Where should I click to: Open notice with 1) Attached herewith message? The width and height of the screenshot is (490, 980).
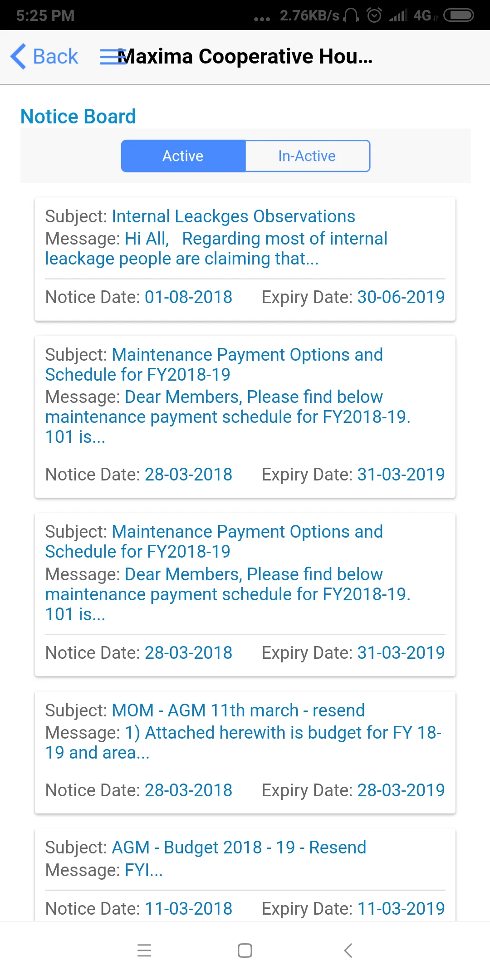245,752
